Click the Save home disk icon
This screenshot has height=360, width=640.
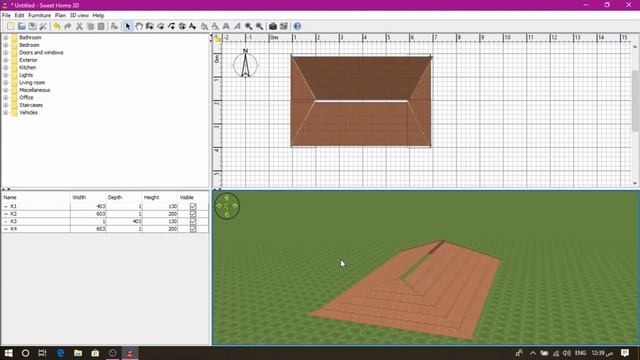point(32,26)
